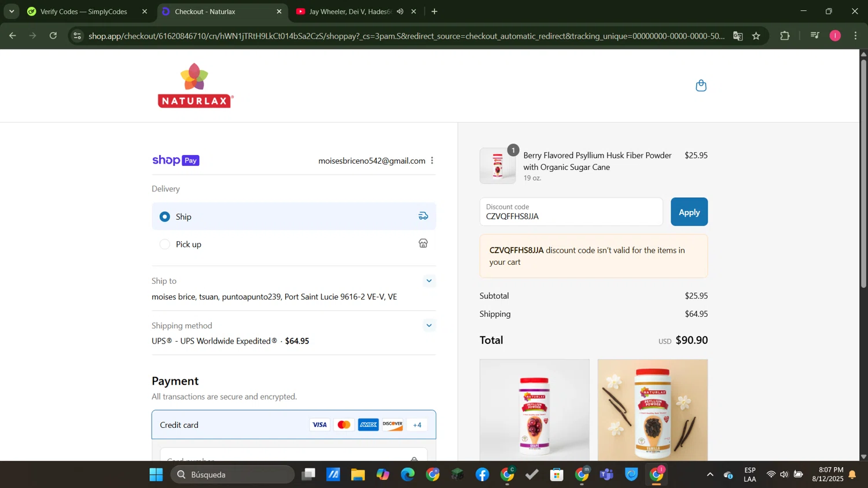View site information icon in address bar
This screenshot has height=488, width=868.
[78, 36]
